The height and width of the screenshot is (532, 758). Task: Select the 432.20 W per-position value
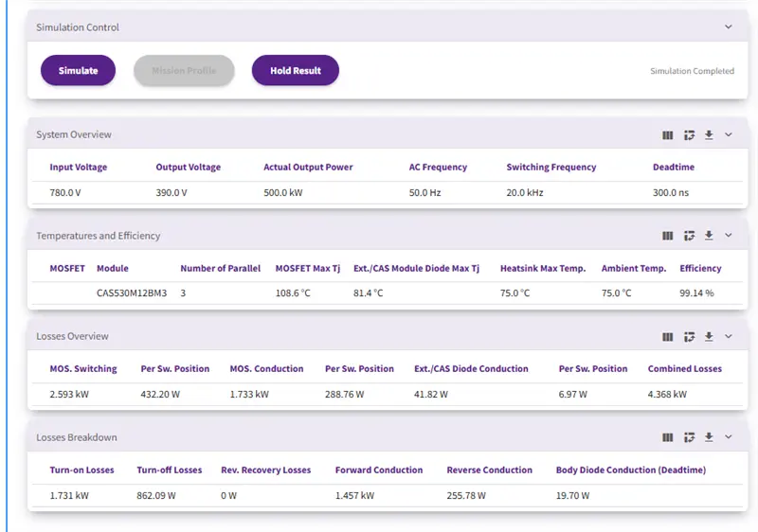tap(160, 395)
